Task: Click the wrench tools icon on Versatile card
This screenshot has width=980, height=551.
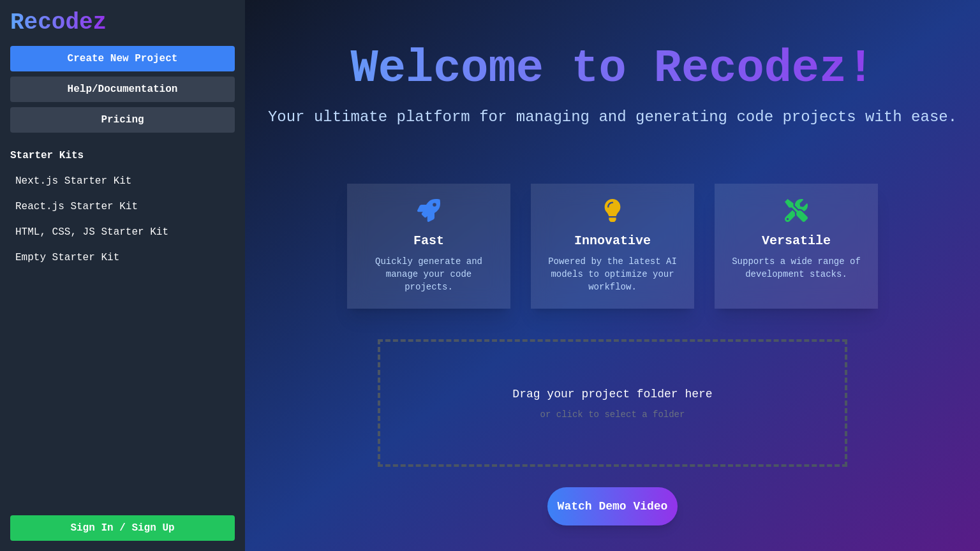Action: 796,210
